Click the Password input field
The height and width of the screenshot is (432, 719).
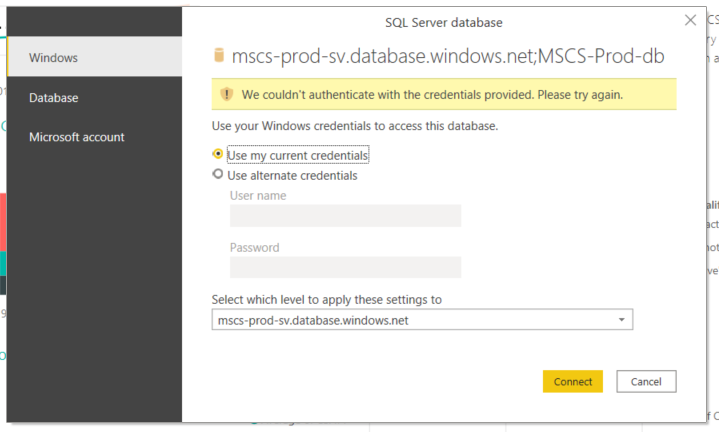pos(345,267)
